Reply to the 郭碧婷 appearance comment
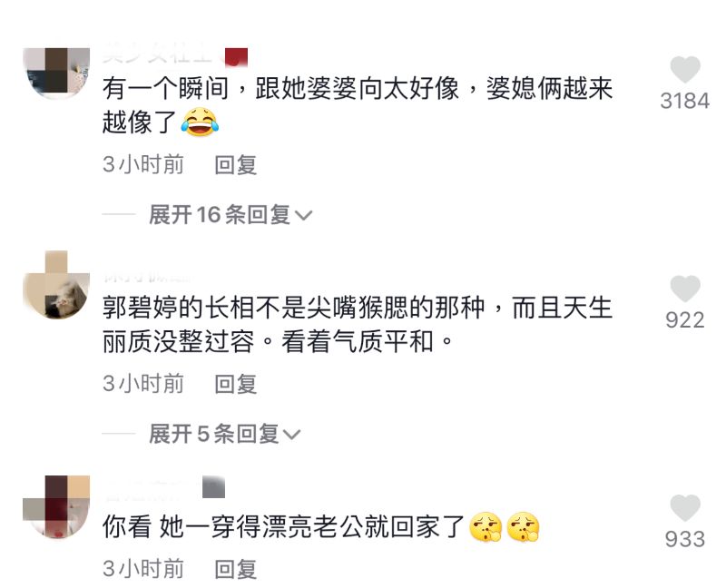The image size is (726, 588). click(x=236, y=384)
